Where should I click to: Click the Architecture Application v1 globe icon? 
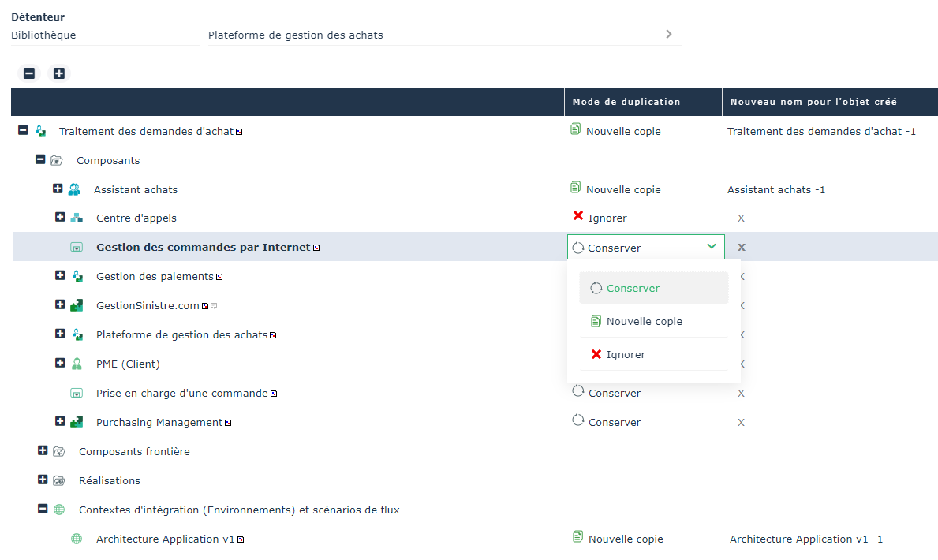click(77, 539)
